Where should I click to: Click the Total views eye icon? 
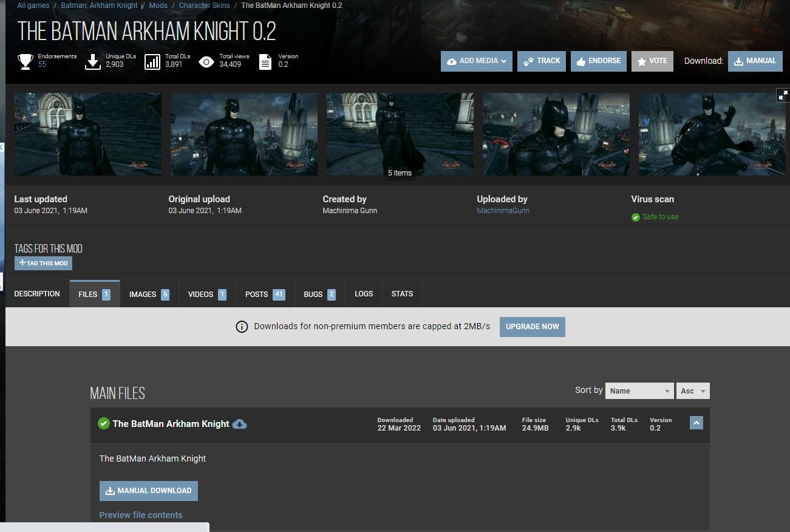[206, 61]
